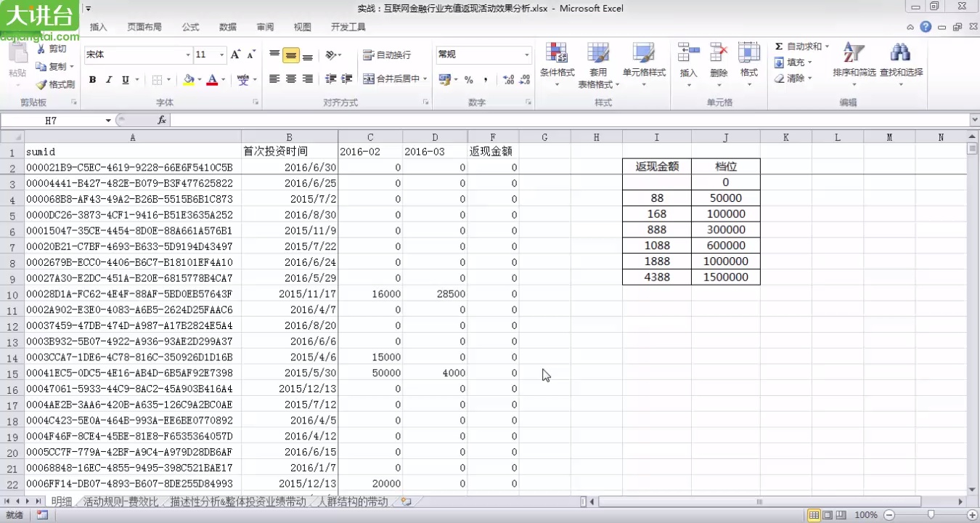980x523 pixels.
Task: Open the Name Box dropdown arrow
Action: 108,121
